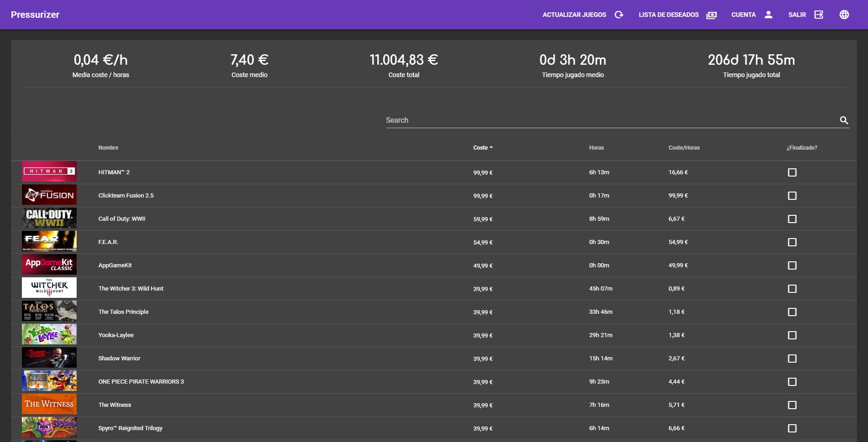Open the Cuenta menu item
Image resolution: width=868 pixels, height=442 pixels.
click(x=743, y=15)
